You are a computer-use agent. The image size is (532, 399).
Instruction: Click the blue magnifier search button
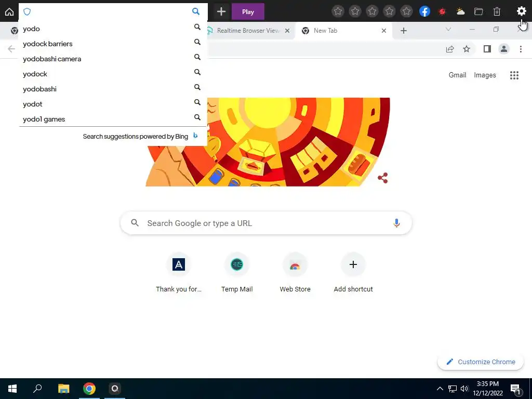[196, 11]
